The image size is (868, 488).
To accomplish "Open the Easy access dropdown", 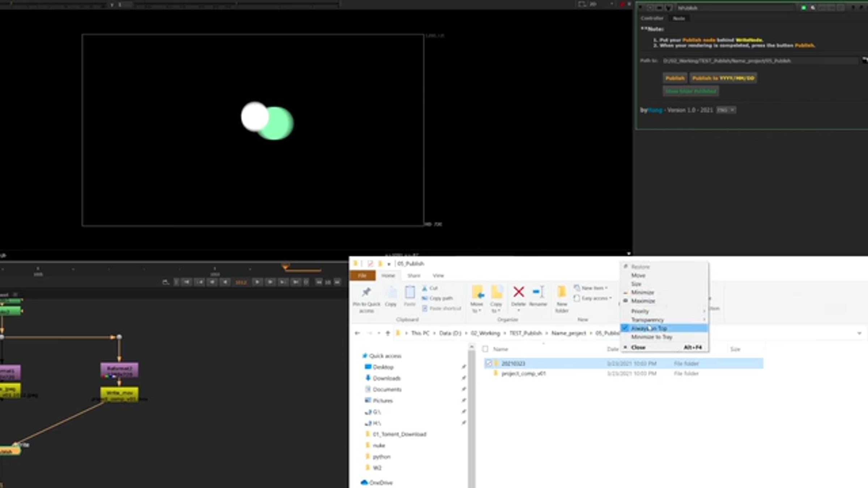I will click(593, 298).
